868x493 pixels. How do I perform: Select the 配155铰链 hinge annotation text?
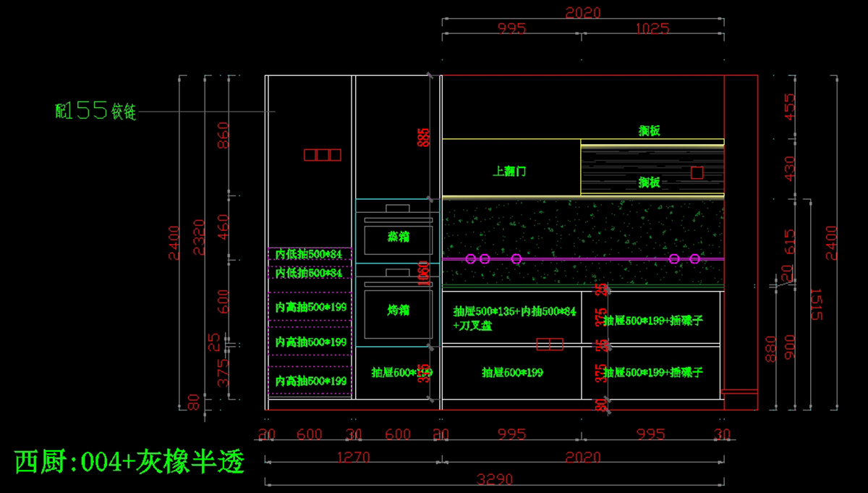95,111
